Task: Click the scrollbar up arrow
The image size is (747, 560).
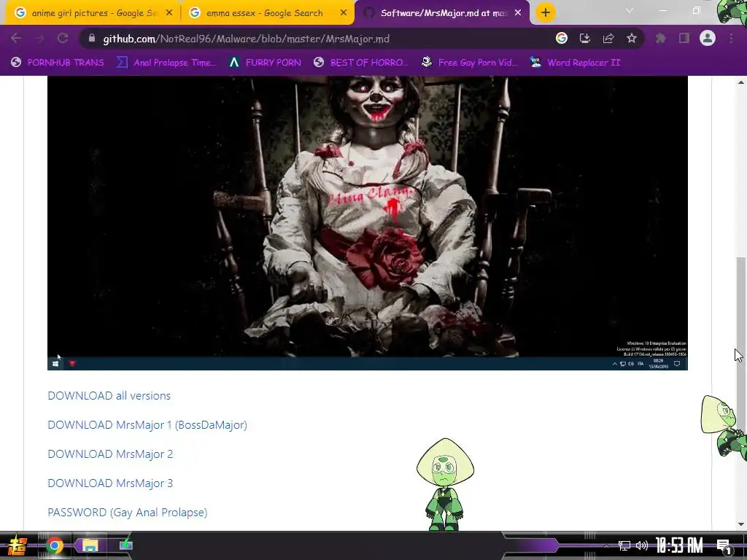Action: [741, 82]
